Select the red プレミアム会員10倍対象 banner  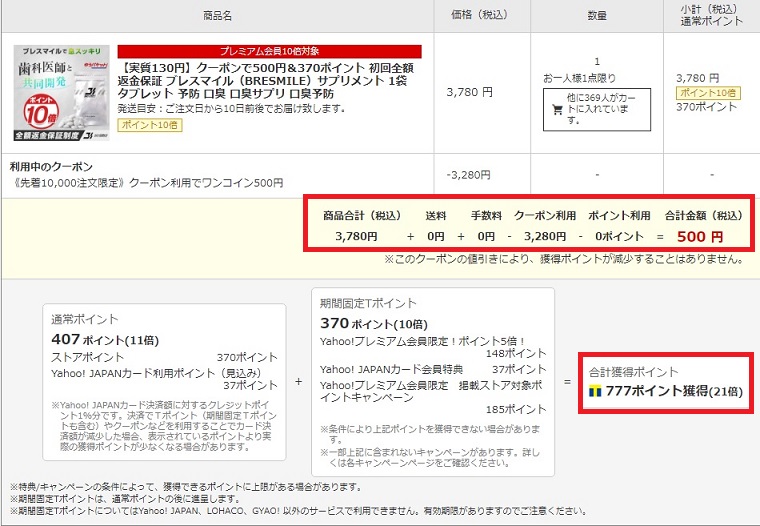click(x=269, y=51)
